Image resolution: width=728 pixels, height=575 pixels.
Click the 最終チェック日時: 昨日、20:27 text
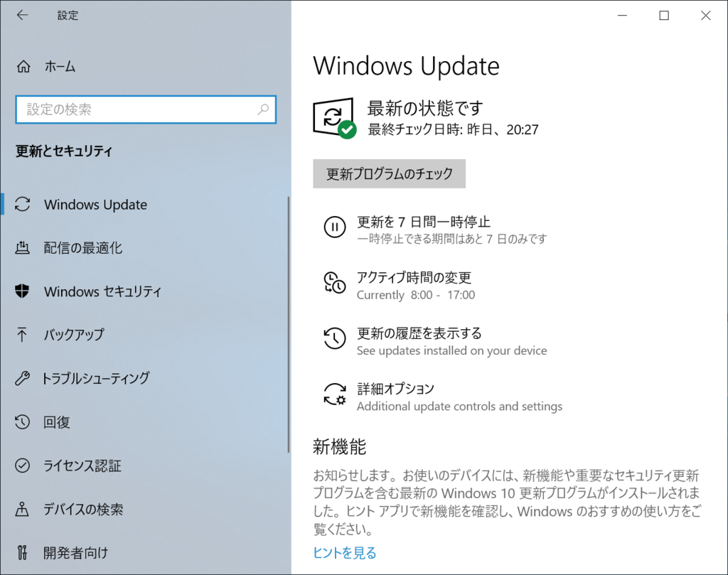[x=453, y=129]
